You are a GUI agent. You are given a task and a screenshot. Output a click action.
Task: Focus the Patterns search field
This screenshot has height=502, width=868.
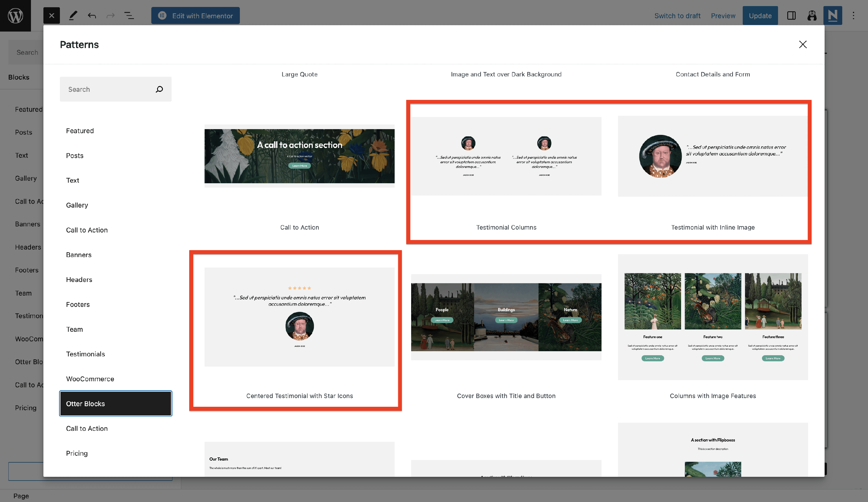(107, 89)
